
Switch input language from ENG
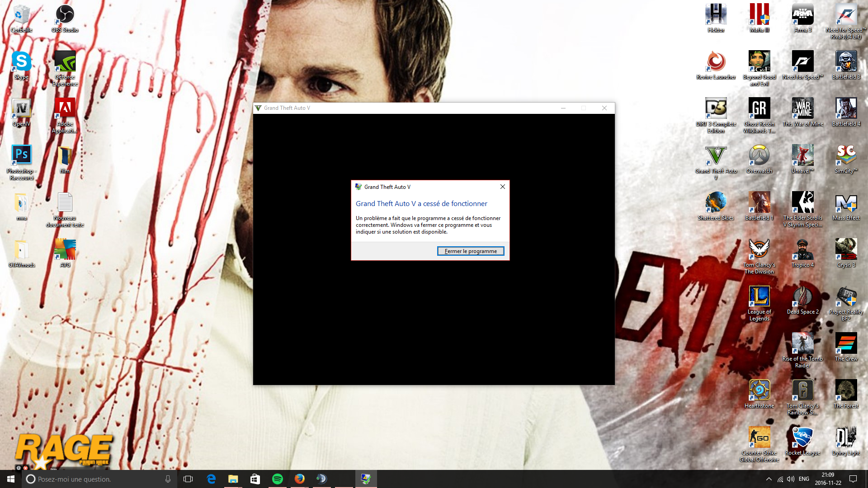point(804,479)
